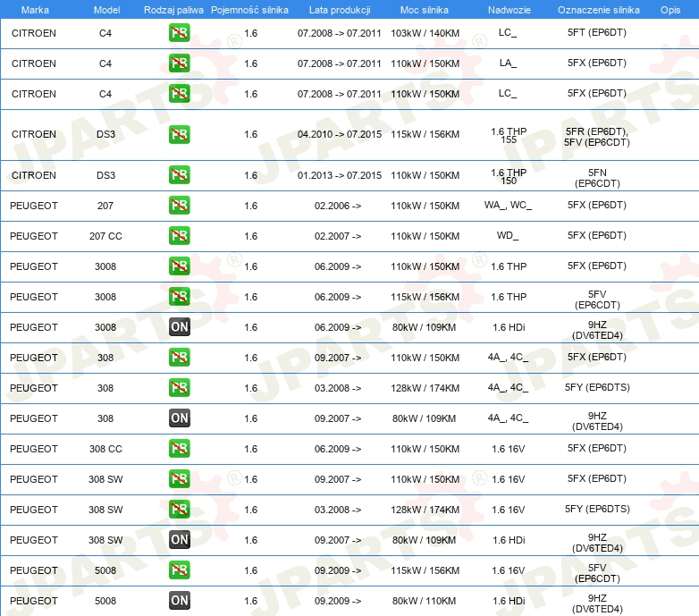
Task: Click the 1.6 THP 155 body cell
Action: click(509, 136)
